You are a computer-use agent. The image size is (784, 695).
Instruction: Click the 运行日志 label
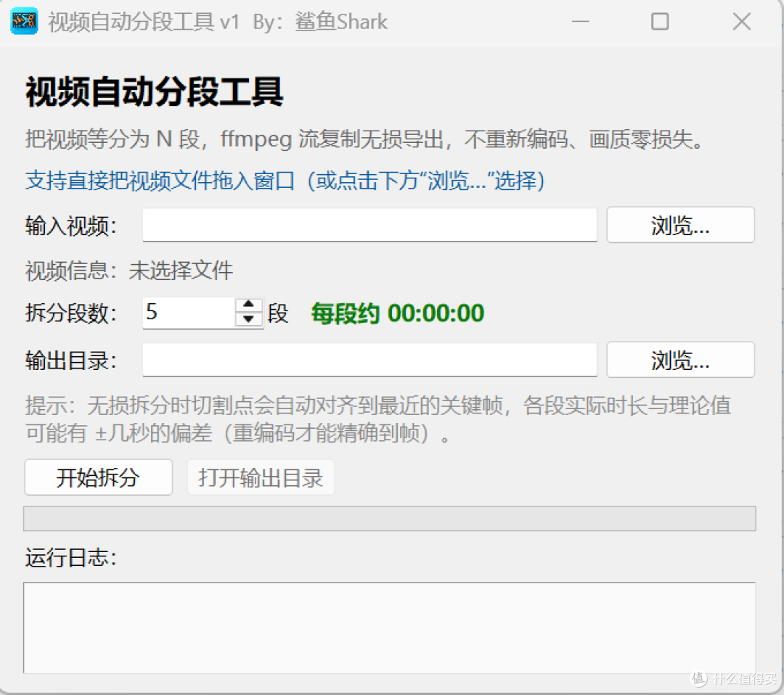tap(71, 558)
